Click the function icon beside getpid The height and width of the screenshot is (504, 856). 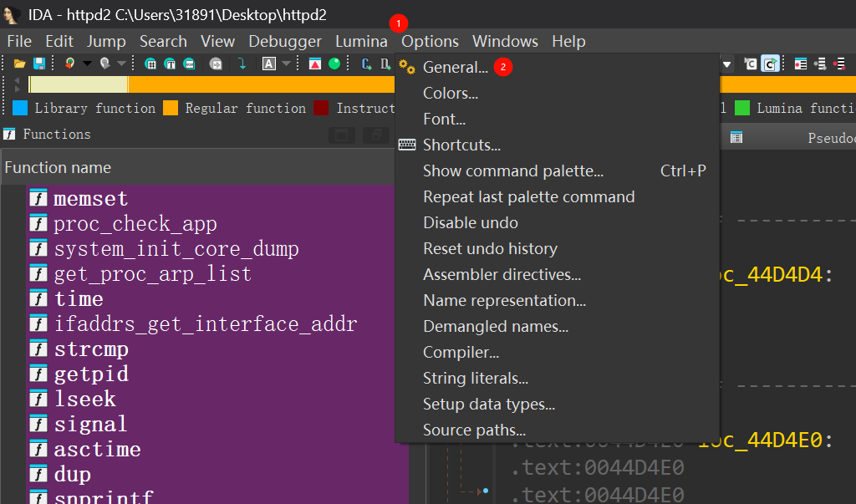coord(38,373)
